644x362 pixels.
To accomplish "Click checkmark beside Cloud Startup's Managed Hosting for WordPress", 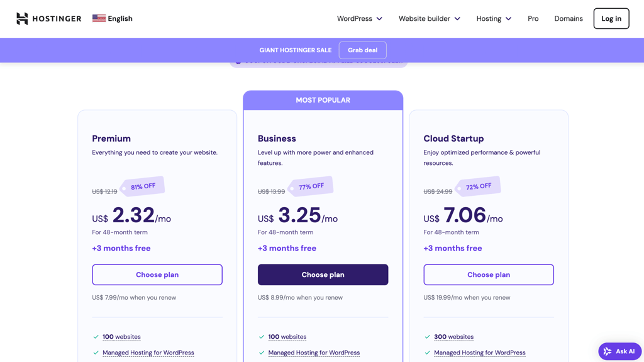I will (x=427, y=353).
